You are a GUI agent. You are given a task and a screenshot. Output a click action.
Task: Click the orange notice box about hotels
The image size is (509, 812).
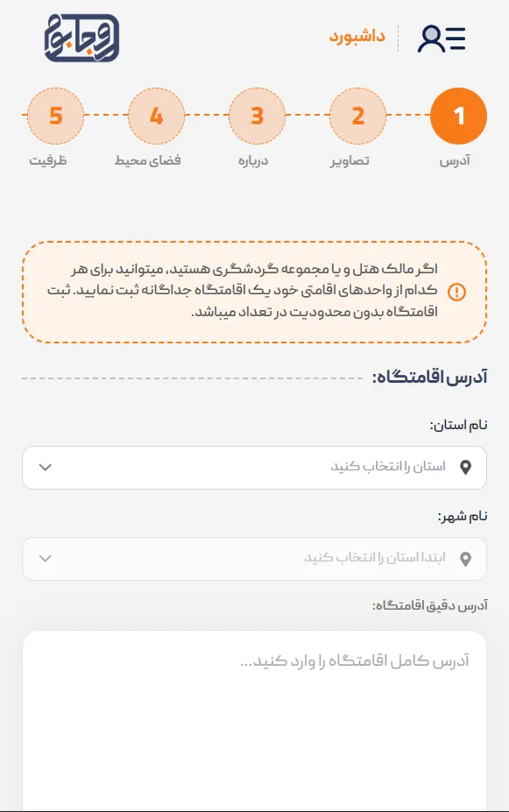pyautogui.click(x=254, y=292)
